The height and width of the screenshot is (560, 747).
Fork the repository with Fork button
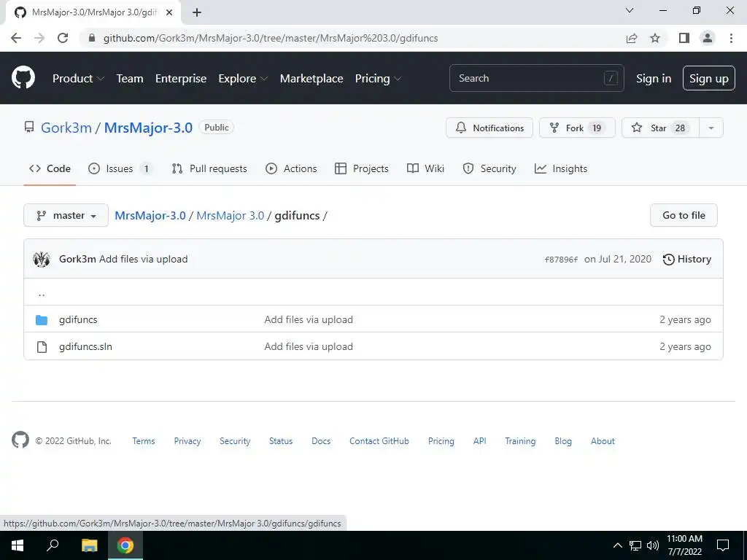pos(577,128)
